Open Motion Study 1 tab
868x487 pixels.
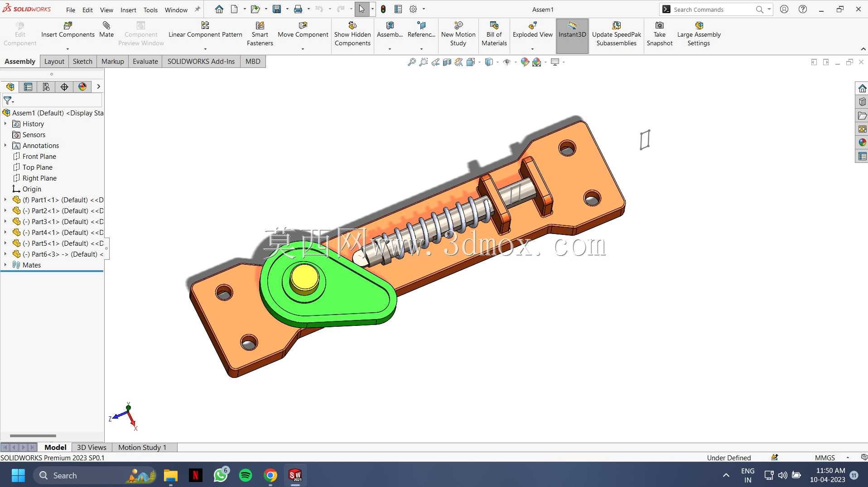(x=142, y=447)
